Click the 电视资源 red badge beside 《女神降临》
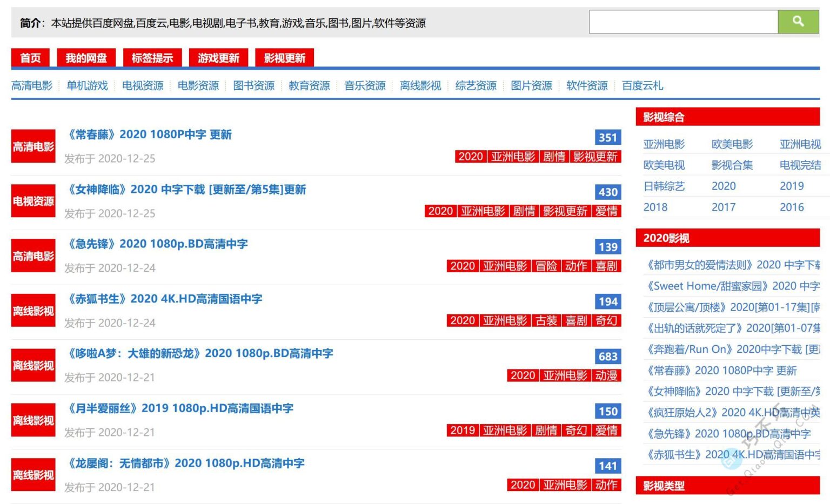The width and height of the screenshot is (830, 504). pyautogui.click(x=33, y=201)
